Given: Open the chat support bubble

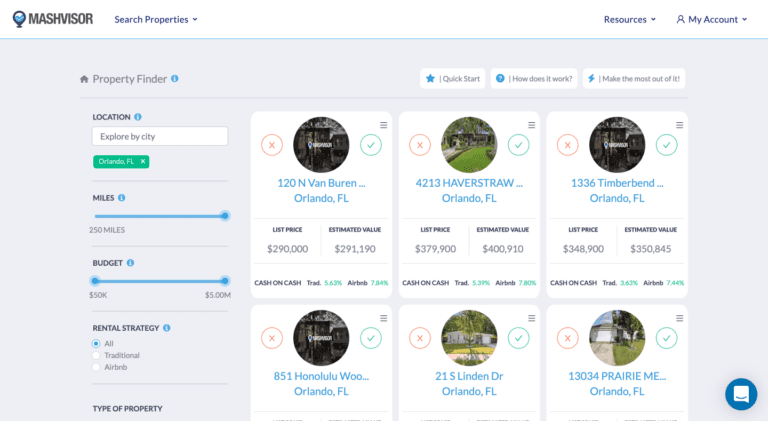Looking at the screenshot, I should coord(741,394).
